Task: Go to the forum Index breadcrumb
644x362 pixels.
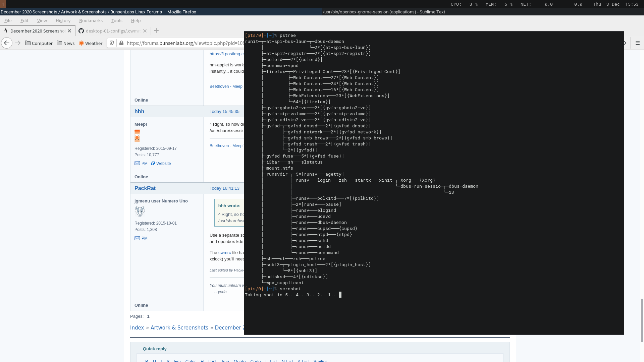Action: [137, 328]
